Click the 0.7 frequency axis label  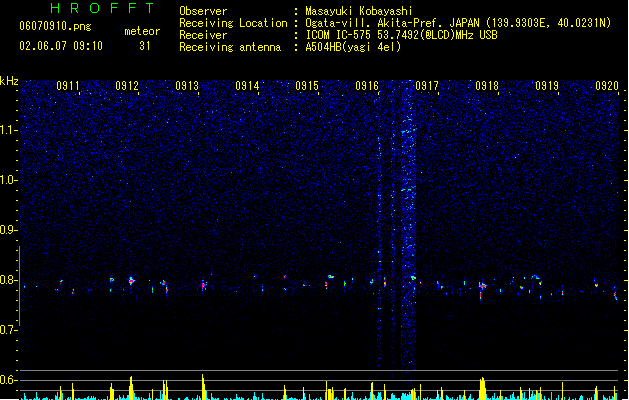(8, 330)
